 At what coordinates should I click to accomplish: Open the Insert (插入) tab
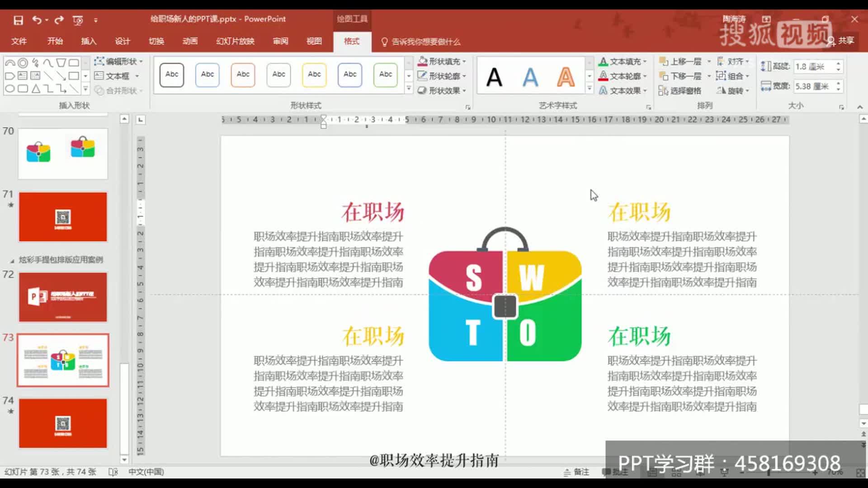click(x=89, y=41)
